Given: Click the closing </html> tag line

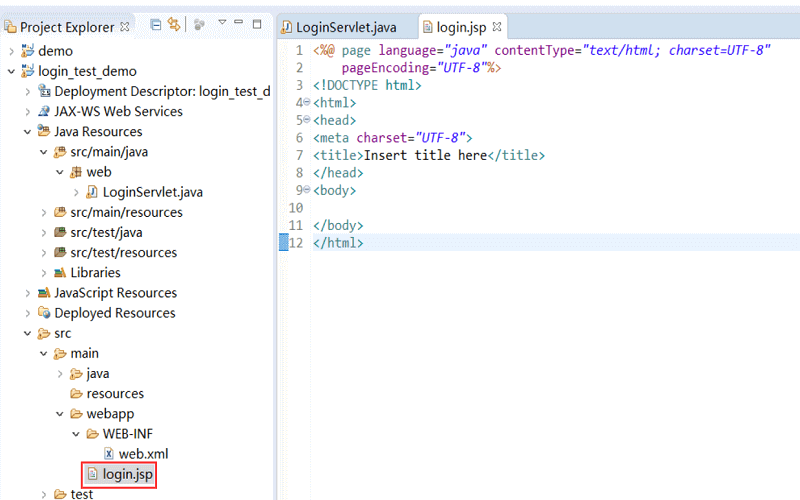Looking at the screenshot, I should click(338, 243).
